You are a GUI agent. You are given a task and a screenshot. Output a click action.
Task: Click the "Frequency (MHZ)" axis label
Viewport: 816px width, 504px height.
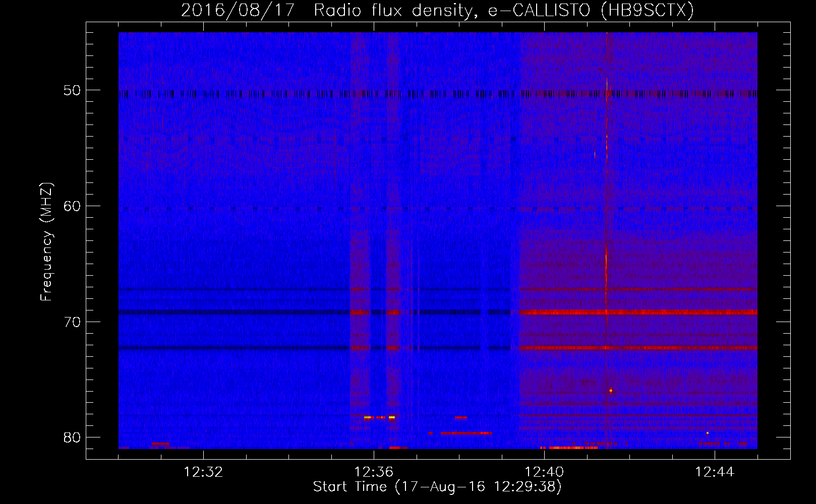point(46,242)
